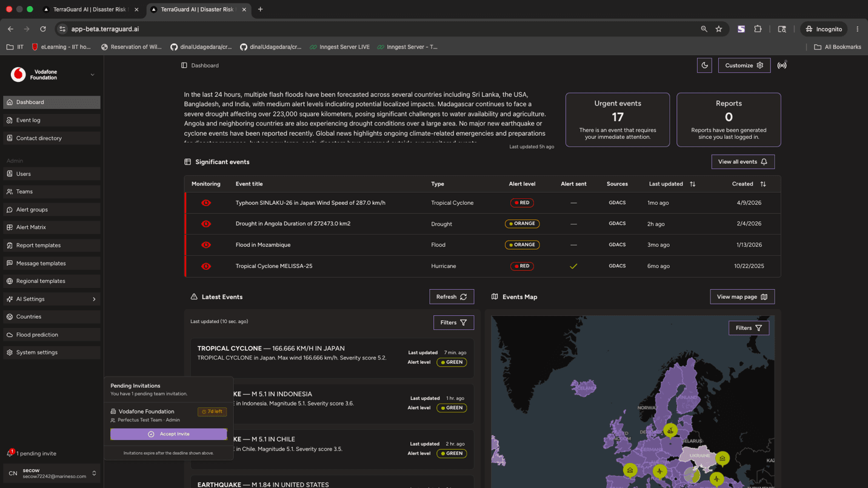Open the Customize dashboard options
The image size is (868, 488).
coord(744,65)
